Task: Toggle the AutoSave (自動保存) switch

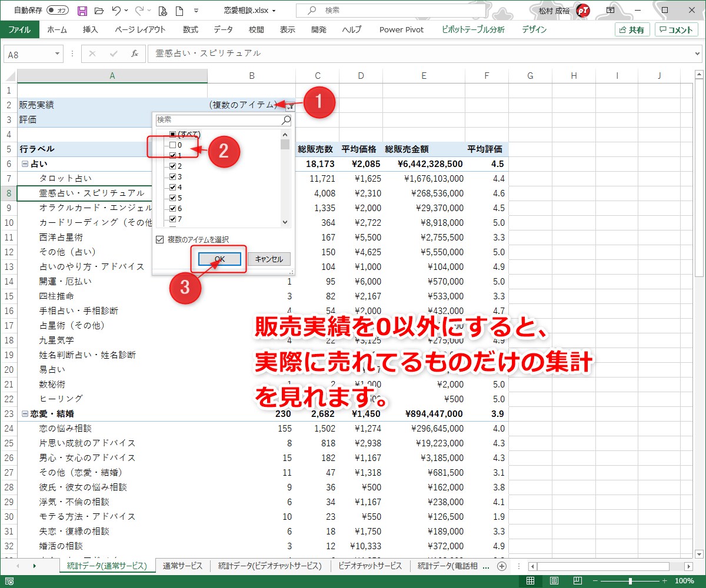Action: 58,10
